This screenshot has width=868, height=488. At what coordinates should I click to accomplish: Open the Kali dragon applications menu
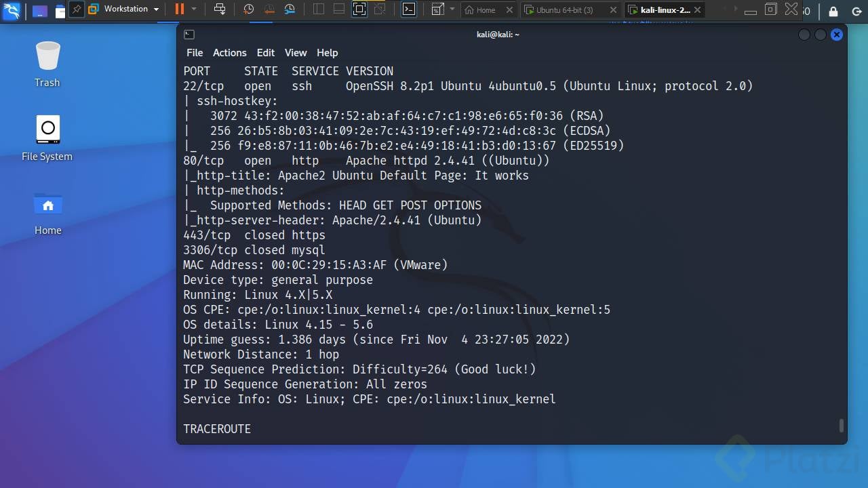click(11, 10)
